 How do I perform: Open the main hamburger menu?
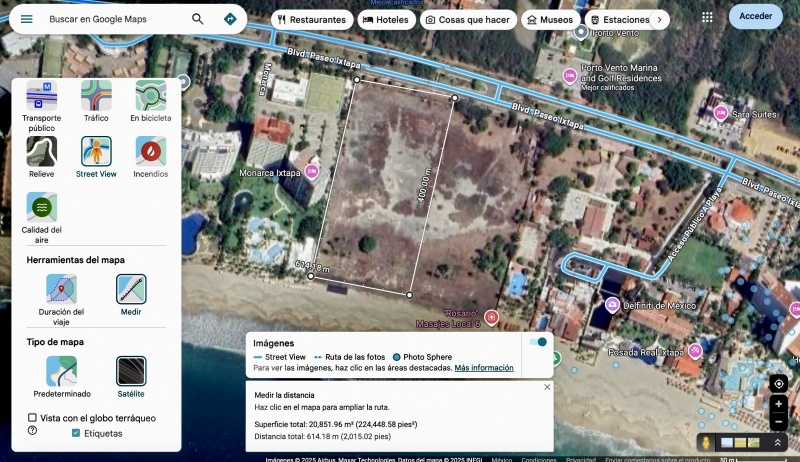tap(26, 19)
